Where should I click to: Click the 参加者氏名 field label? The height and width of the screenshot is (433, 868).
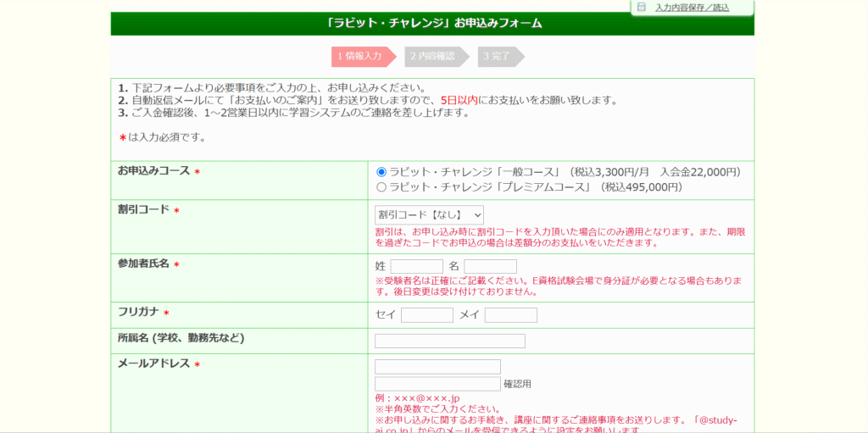[143, 264]
